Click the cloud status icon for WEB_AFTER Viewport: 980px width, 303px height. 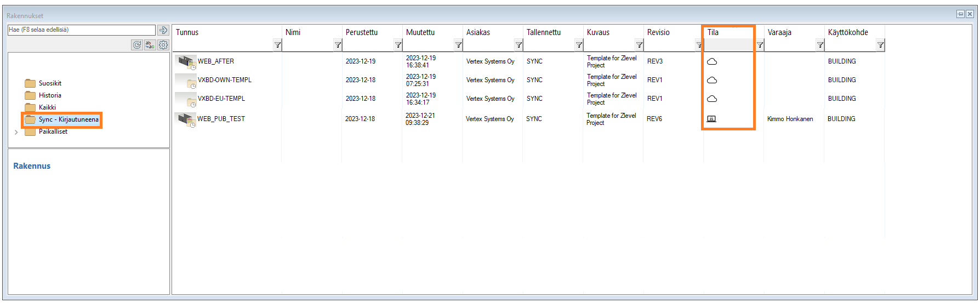pyautogui.click(x=712, y=61)
